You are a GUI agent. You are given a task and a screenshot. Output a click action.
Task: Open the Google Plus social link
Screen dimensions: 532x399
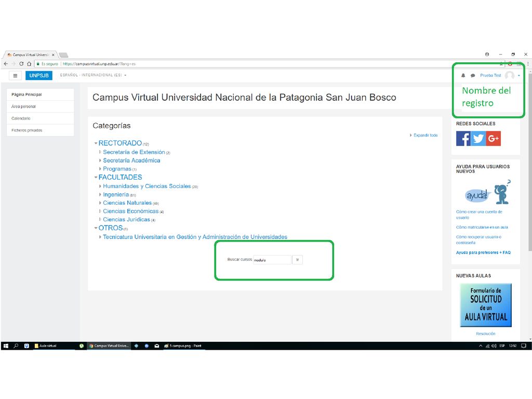pyautogui.click(x=494, y=138)
